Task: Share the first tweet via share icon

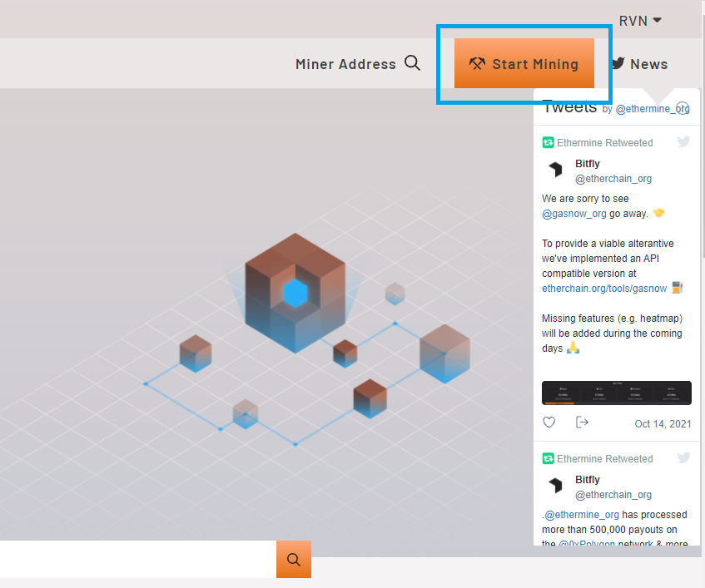Action: tap(582, 422)
